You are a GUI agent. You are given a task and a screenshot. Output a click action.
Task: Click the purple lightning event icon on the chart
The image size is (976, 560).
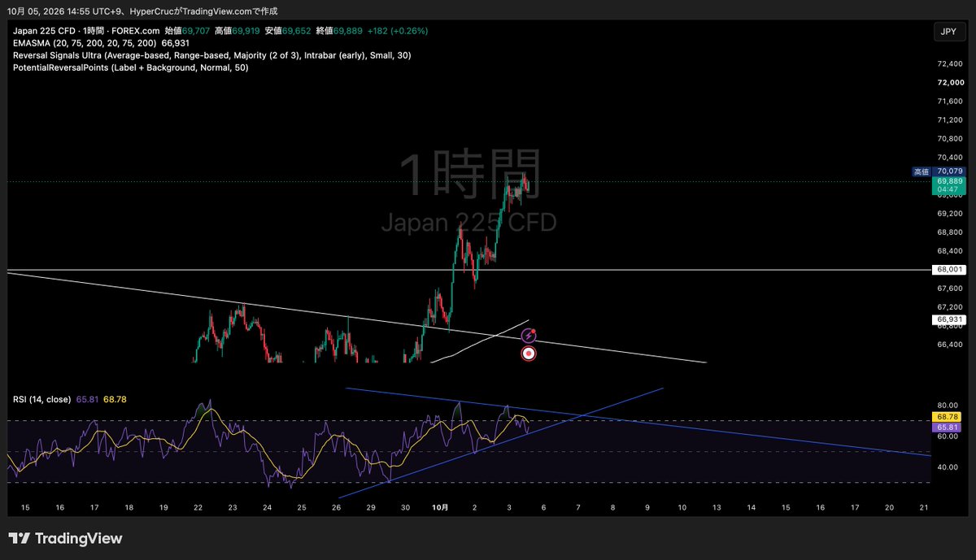point(529,335)
